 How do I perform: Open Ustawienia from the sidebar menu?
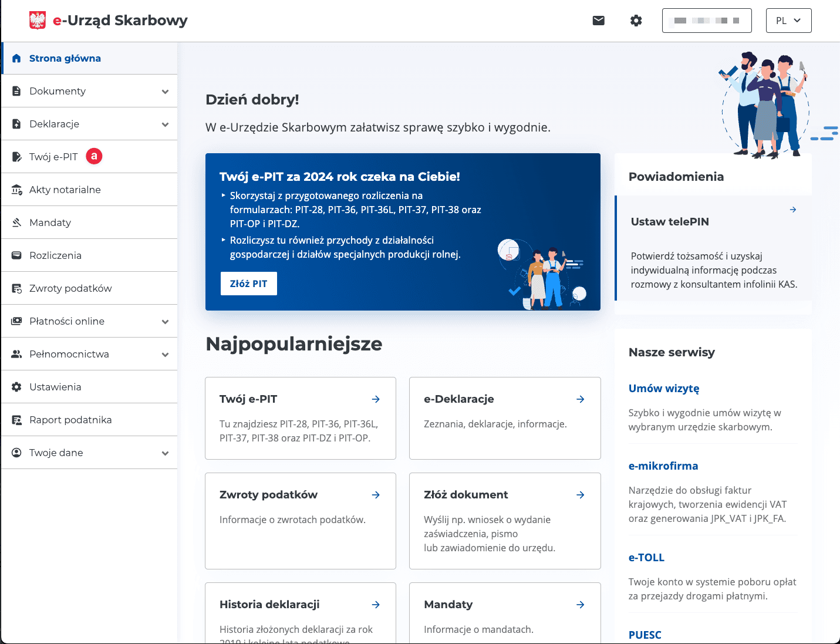click(x=55, y=387)
